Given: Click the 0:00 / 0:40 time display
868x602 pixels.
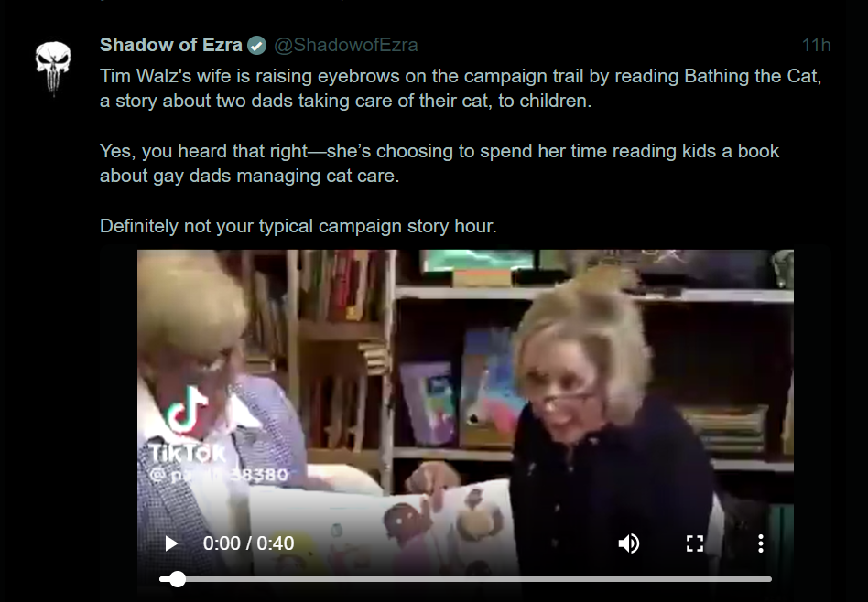Looking at the screenshot, I should coord(248,543).
